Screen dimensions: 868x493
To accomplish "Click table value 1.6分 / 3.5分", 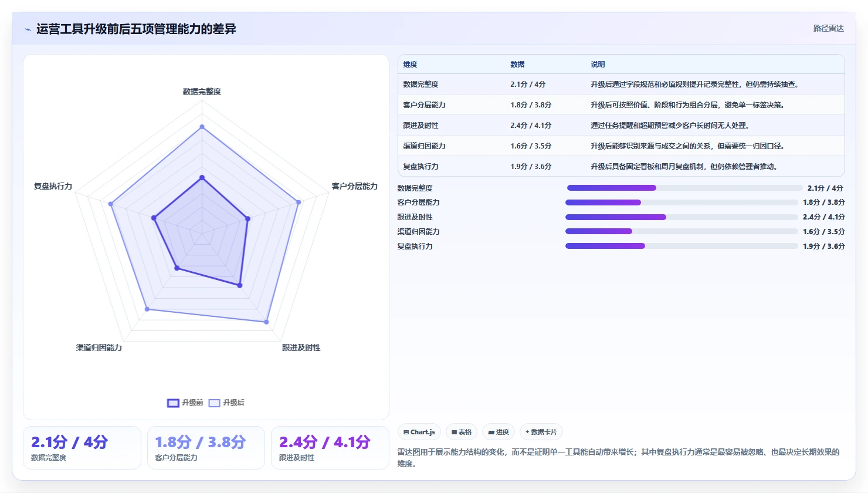I will 531,146.
